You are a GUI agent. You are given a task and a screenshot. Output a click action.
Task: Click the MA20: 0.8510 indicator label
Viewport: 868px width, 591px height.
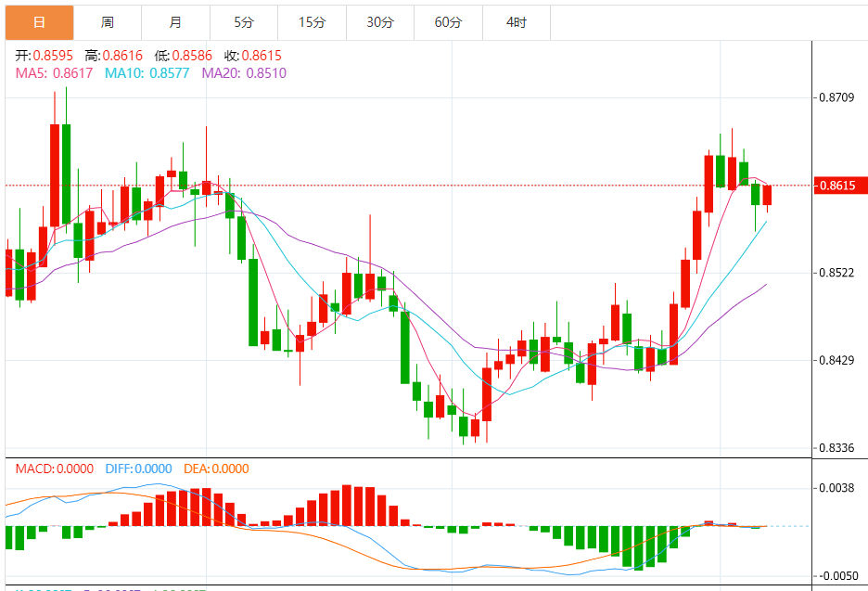coord(244,73)
